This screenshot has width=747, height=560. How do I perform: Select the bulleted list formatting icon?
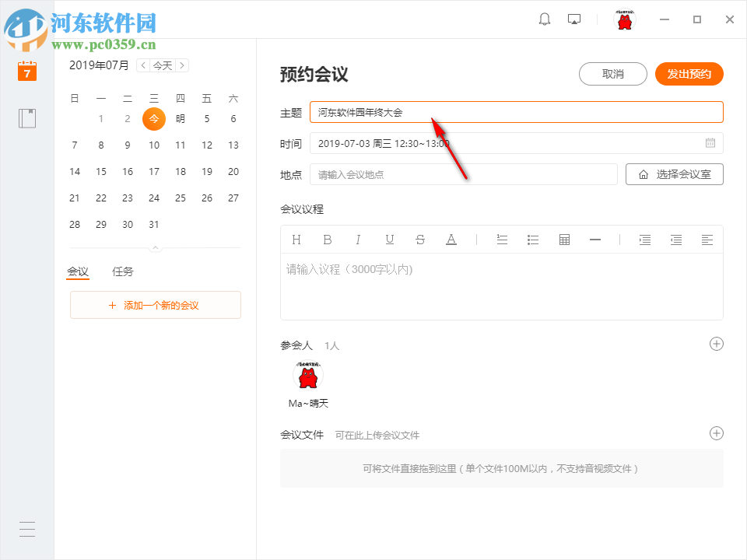[x=533, y=240]
